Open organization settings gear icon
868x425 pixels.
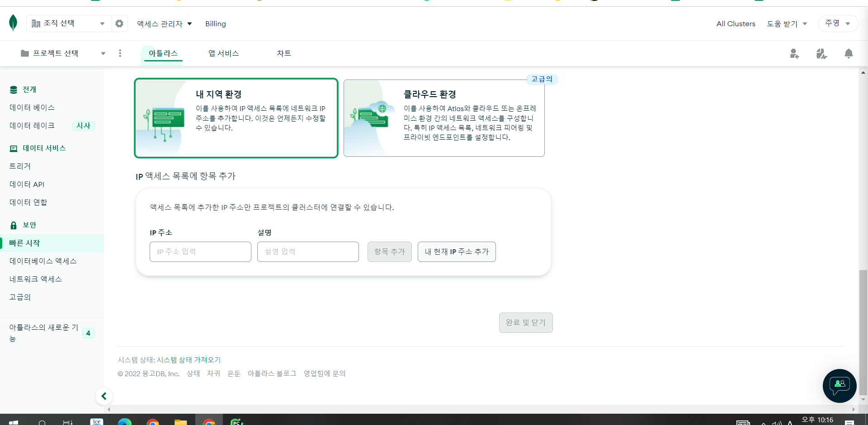[x=119, y=23]
